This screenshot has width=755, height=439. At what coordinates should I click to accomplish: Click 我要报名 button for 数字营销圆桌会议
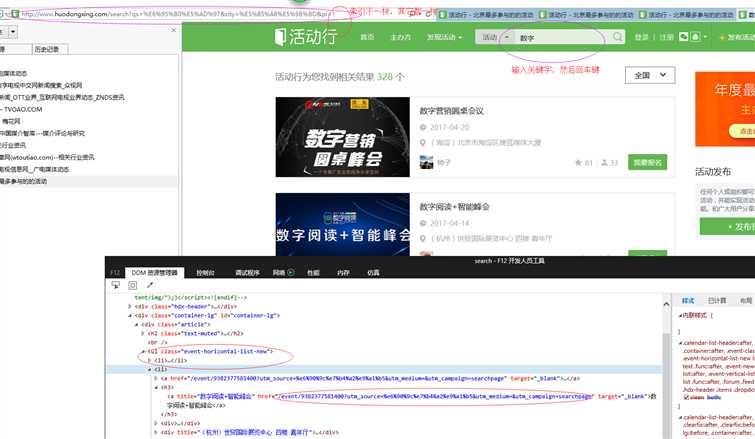tap(648, 163)
